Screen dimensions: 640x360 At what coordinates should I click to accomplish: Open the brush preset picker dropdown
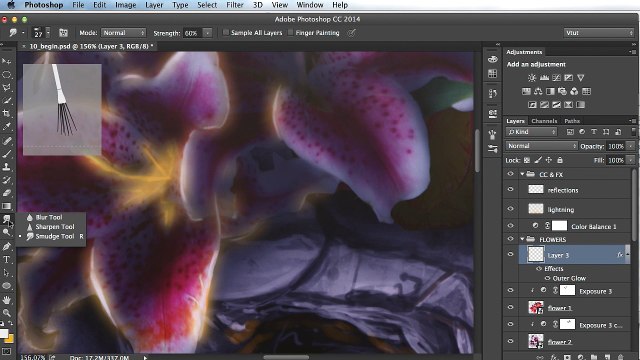[48, 33]
